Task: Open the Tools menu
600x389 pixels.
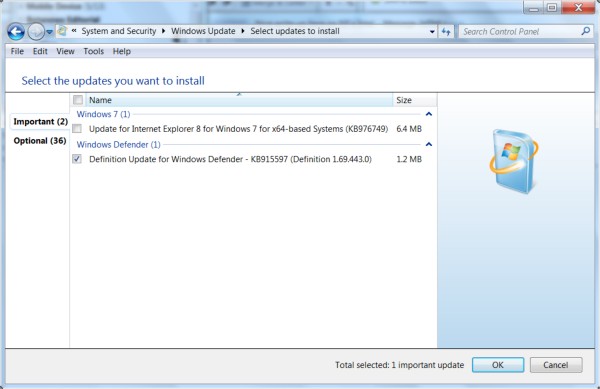Action: pos(94,51)
